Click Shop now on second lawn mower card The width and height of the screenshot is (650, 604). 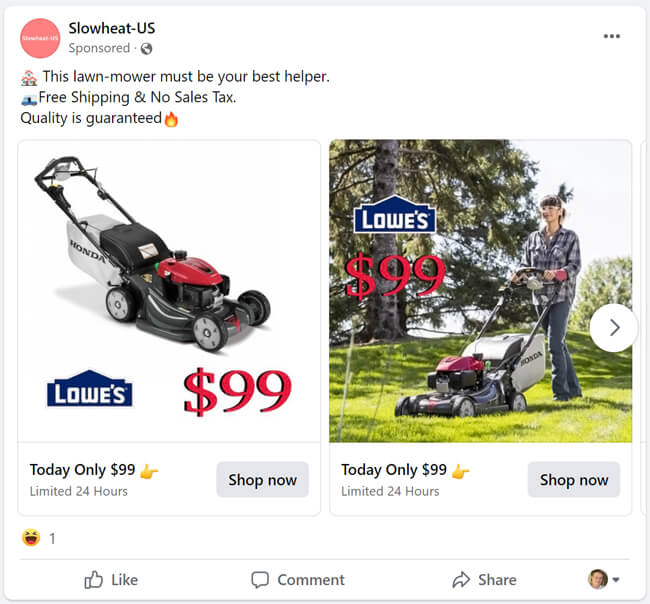click(x=574, y=480)
